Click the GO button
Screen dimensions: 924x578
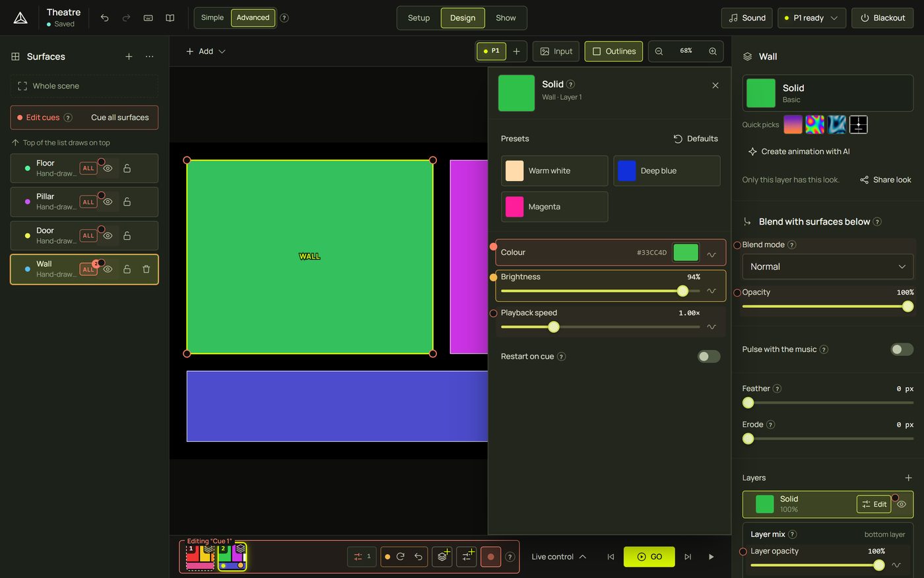pyautogui.click(x=649, y=557)
